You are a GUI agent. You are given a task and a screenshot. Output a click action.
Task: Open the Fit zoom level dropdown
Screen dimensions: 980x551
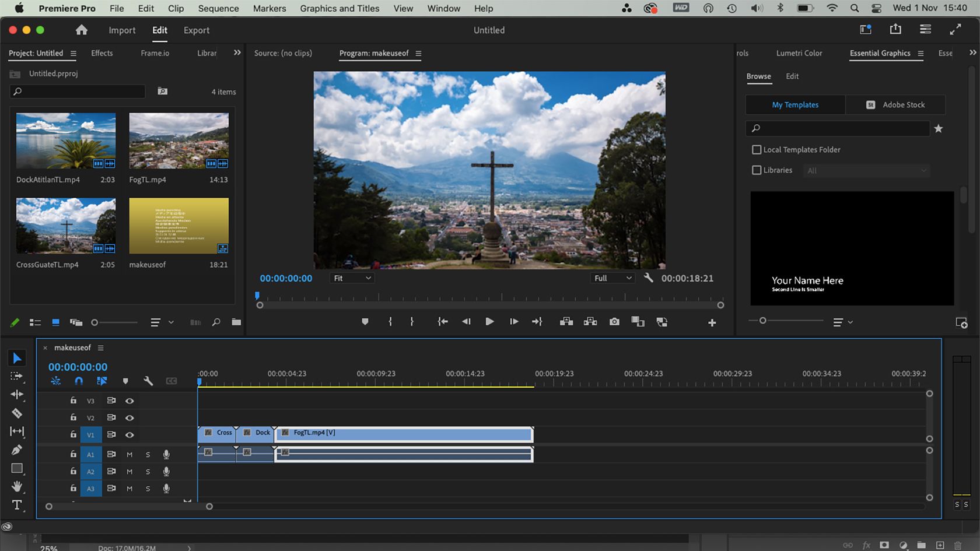352,278
